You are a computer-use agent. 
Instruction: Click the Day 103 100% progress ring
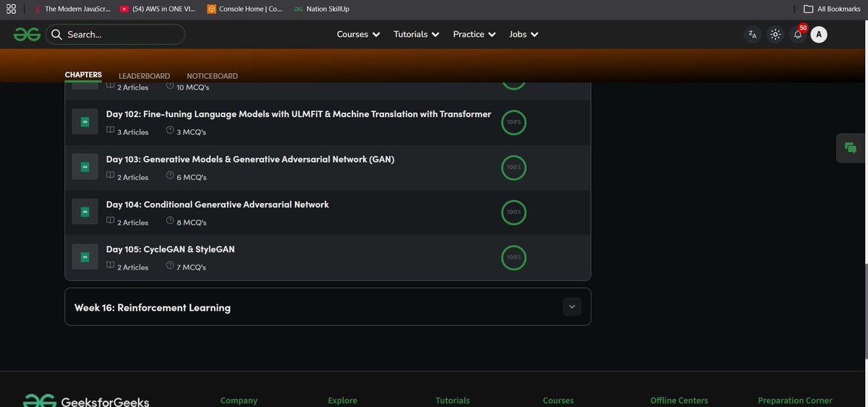pyautogui.click(x=514, y=167)
